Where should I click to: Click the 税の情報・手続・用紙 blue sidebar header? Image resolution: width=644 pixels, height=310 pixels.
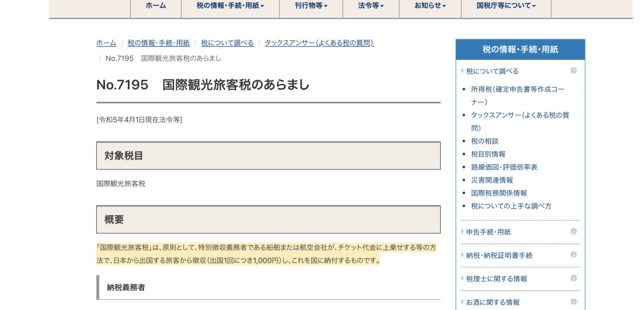coord(520,50)
